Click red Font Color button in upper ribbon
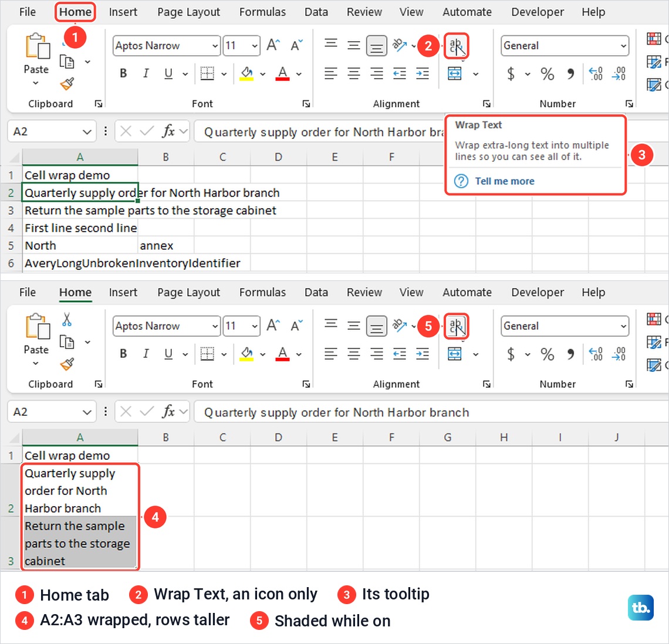The width and height of the screenshot is (669, 644). (282, 73)
